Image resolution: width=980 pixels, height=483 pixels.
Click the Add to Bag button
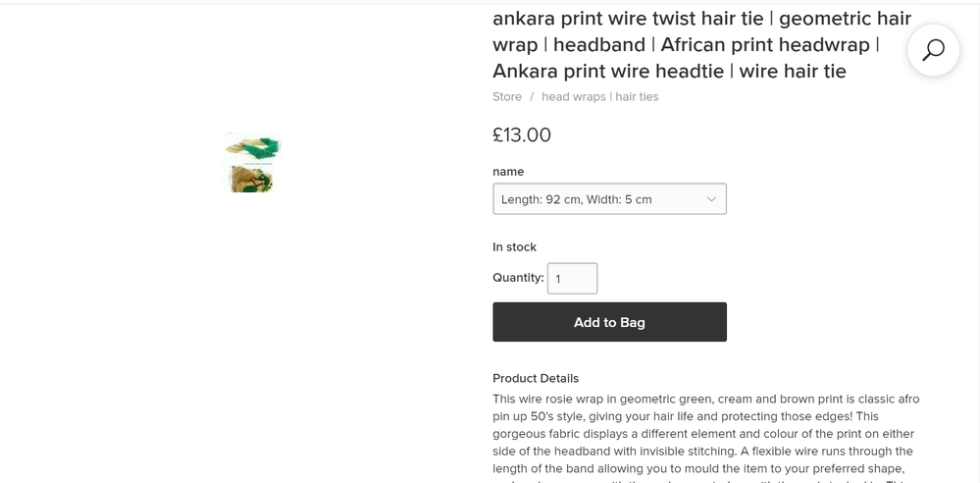tap(609, 322)
